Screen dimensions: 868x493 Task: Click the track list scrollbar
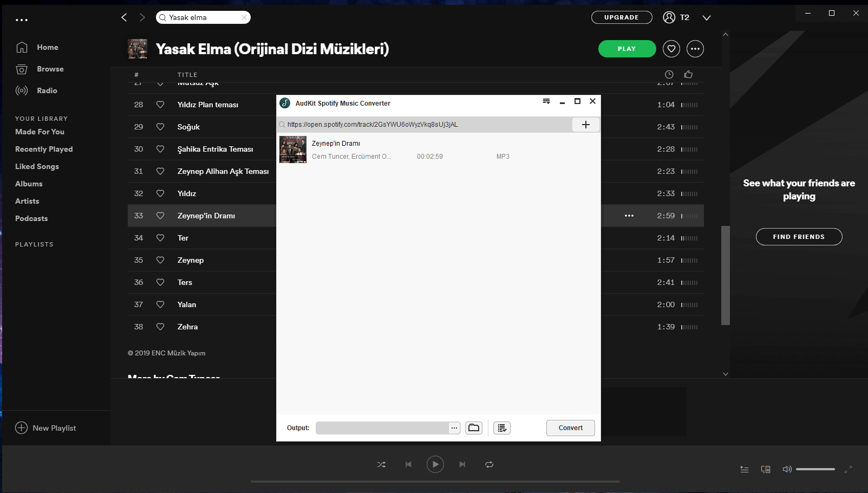726,275
